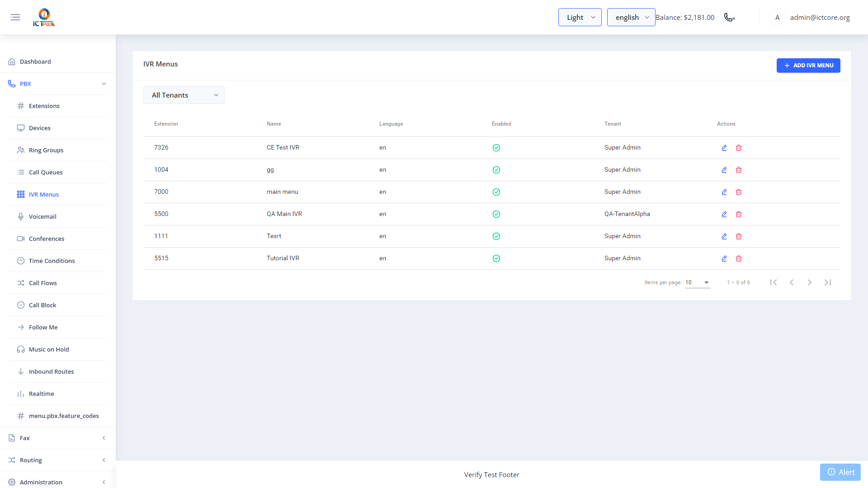Edit the Tesrt IVR entry
Viewport: 868px width, 488px height.
tap(724, 236)
